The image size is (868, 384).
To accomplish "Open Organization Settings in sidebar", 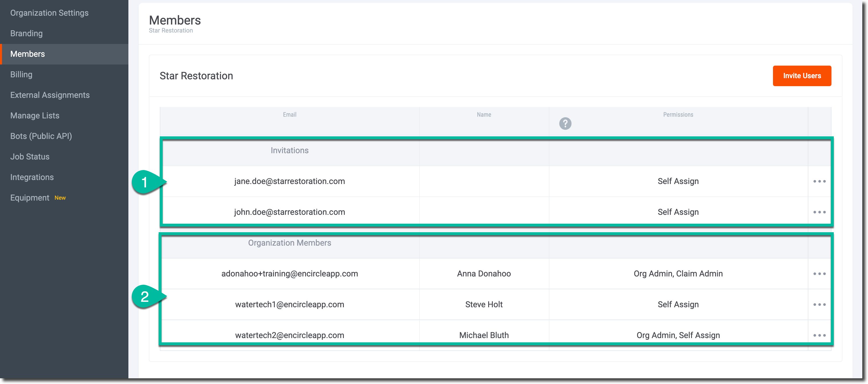I will click(49, 13).
